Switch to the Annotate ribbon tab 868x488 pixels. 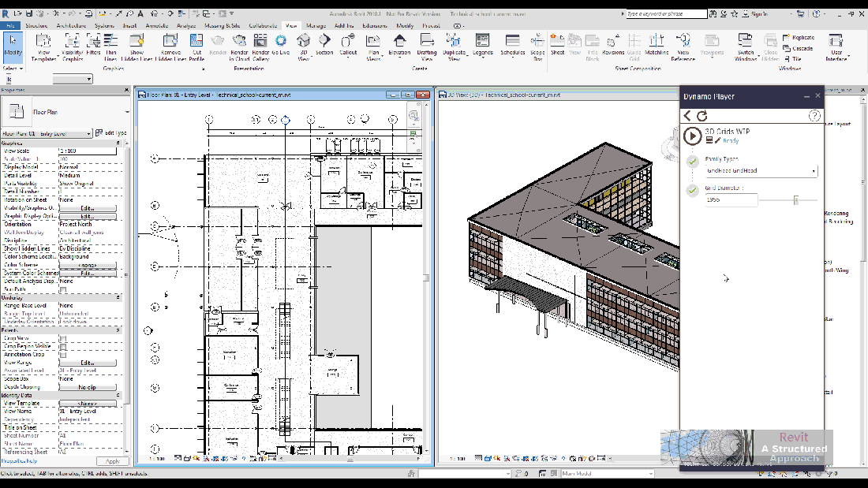coord(156,26)
